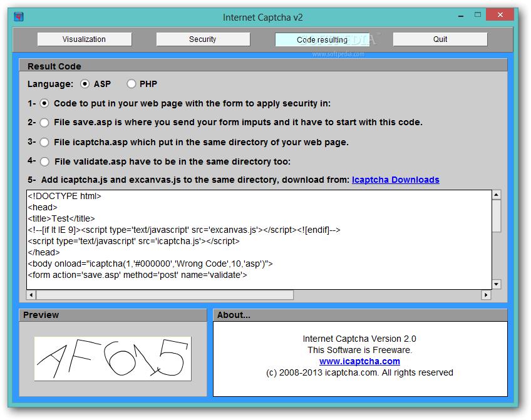Click inside the result code text area
This screenshot has height=420, width=531.
tap(259, 240)
